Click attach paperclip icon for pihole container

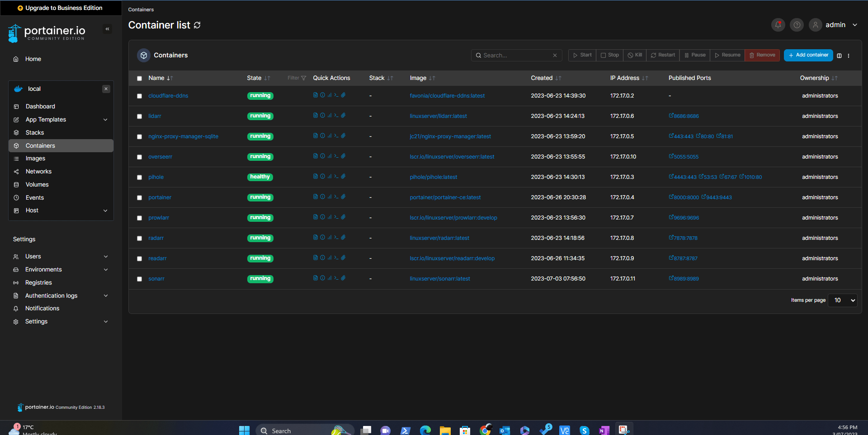point(343,177)
